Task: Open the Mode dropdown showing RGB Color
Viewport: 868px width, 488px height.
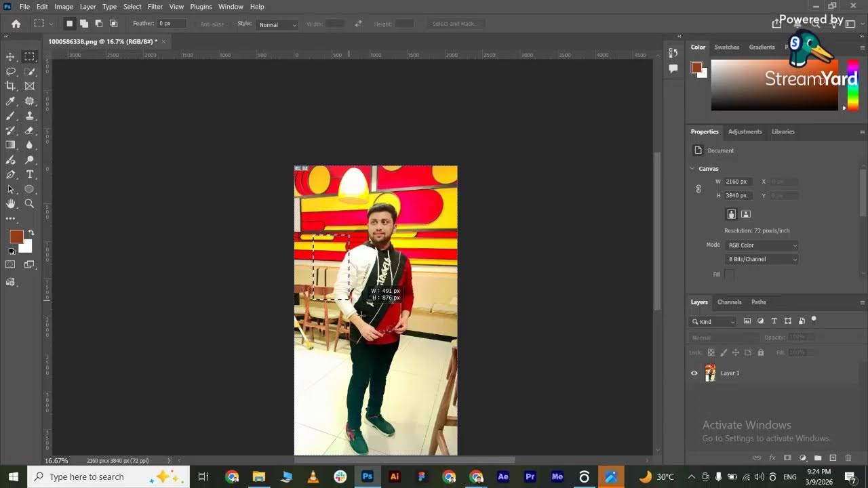Action: point(762,245)
